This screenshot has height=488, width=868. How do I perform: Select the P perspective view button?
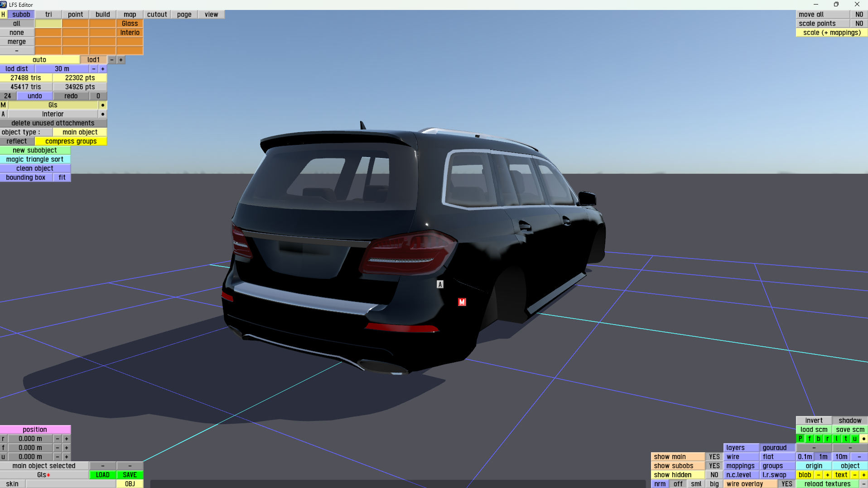click(800, 439)
